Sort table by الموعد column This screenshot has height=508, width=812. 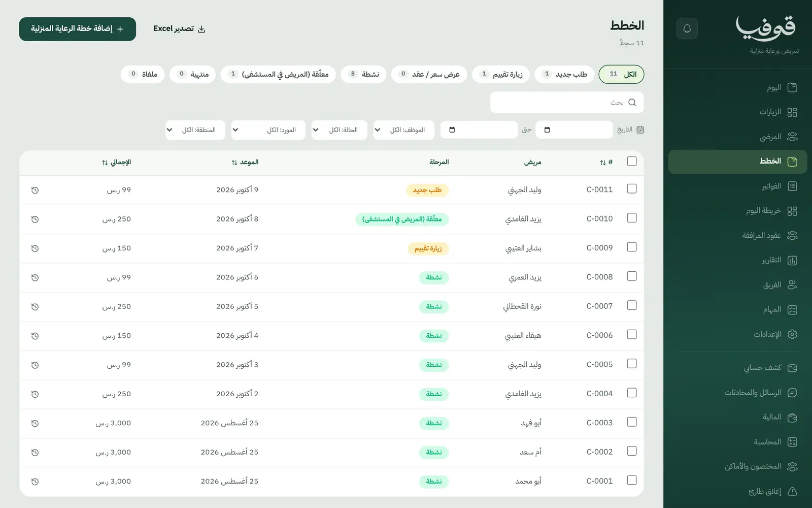pyautogui.click(x=245, y=163)
